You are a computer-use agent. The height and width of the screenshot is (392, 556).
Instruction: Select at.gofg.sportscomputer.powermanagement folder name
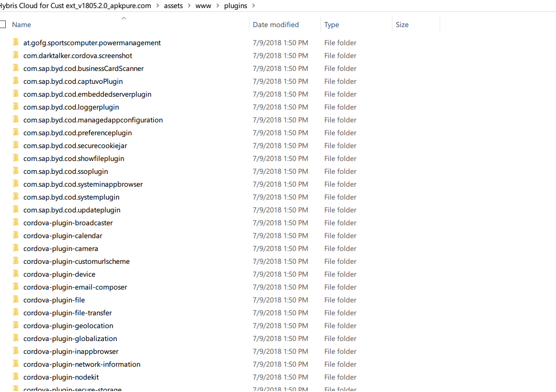(x=92, y=43)
